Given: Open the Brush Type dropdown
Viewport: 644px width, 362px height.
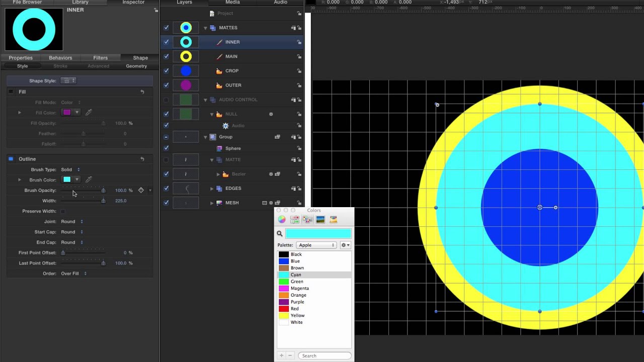Looking at the screenshot, I should click(x=70, y=169).
